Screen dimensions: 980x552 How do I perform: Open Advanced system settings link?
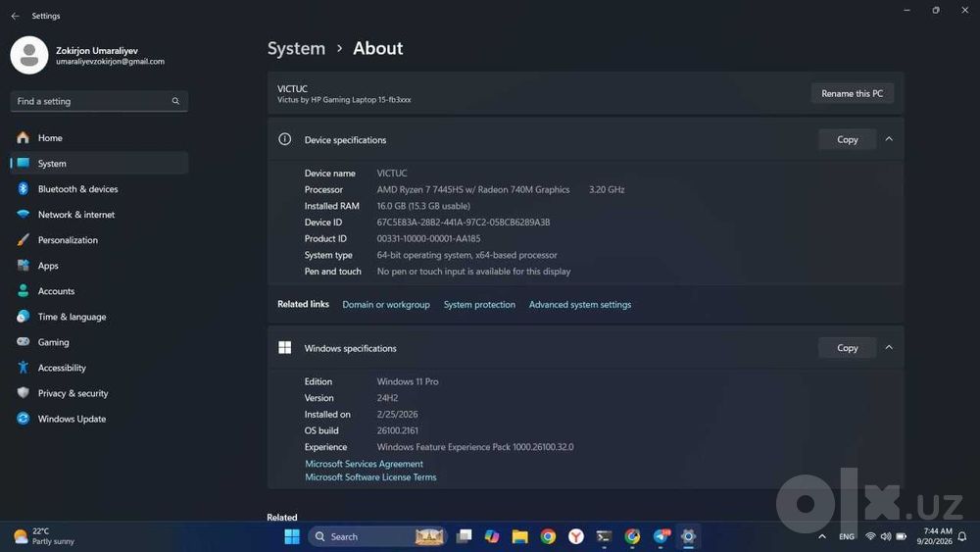coord(580,305)
